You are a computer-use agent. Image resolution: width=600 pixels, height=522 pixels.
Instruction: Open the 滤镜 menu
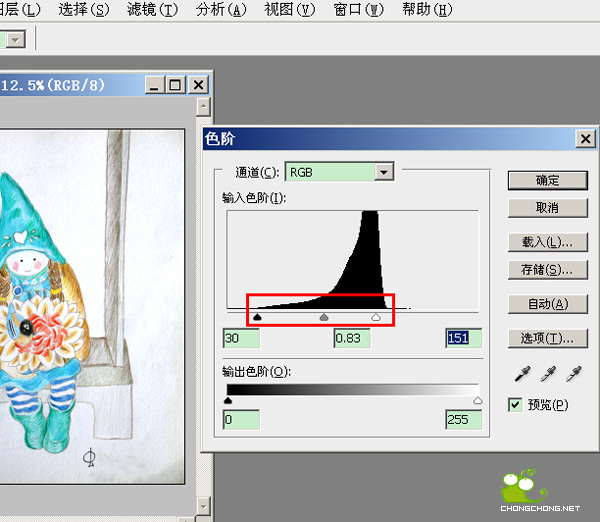click(x=152, y=9)
